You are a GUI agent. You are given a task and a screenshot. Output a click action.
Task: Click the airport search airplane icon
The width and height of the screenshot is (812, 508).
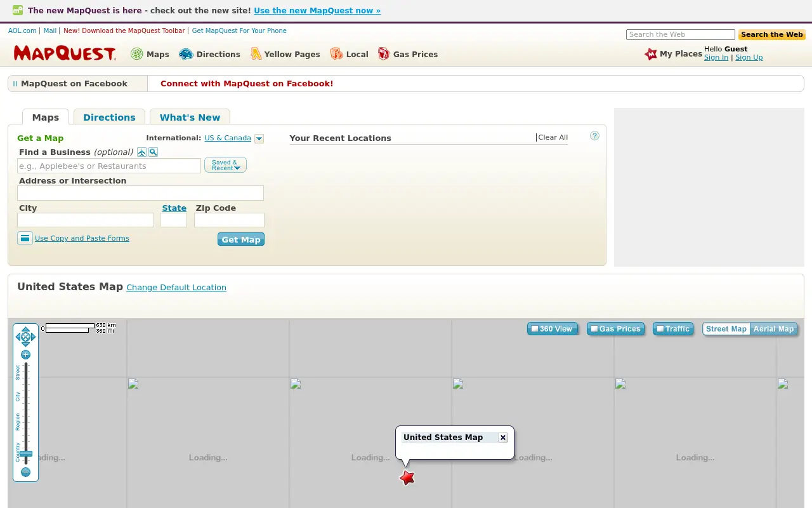pos(142,152)
